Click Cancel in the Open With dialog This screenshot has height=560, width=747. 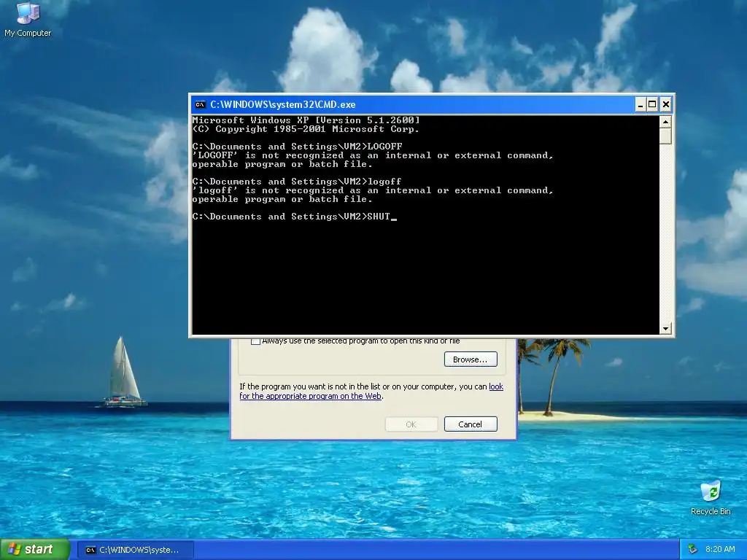point(471,424)
